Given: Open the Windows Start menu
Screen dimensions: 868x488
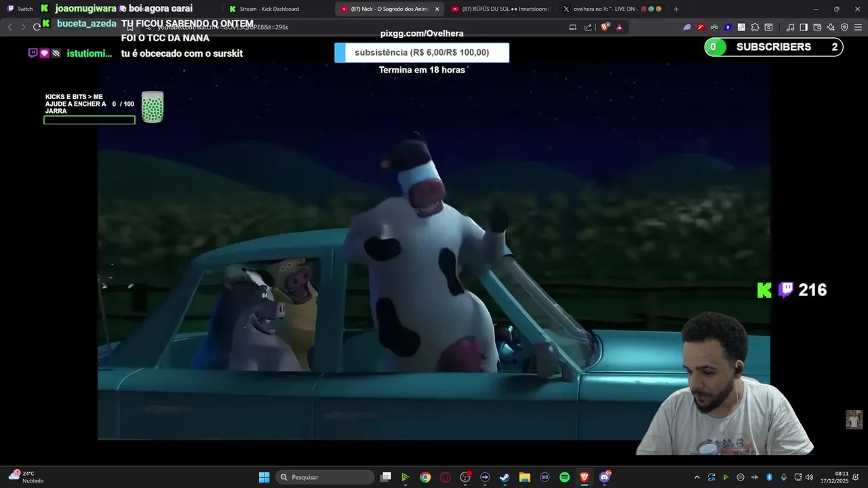Looking at the screenshot, I should 264,477.
